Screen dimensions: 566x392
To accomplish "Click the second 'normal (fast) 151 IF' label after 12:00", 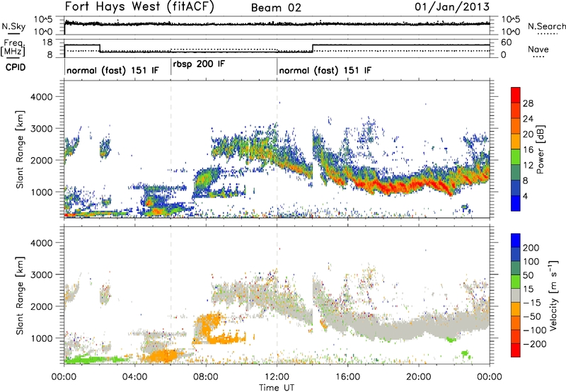I will tap(325, 70).
